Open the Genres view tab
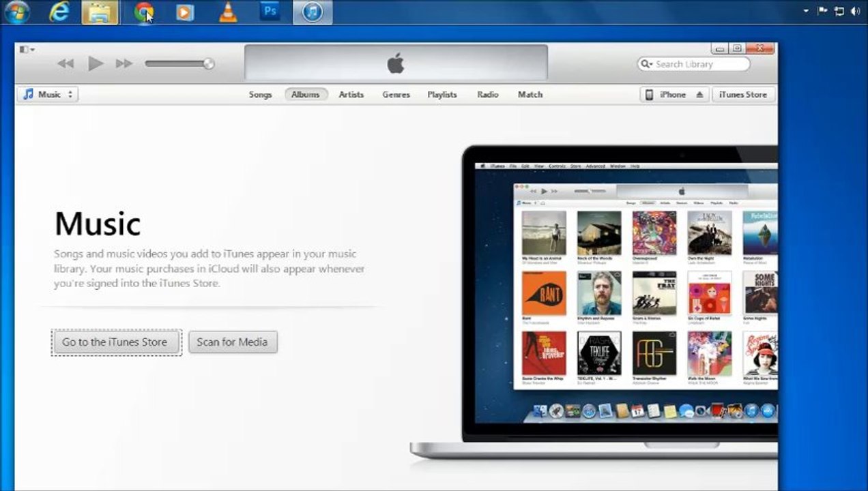 tap(396, 95)
